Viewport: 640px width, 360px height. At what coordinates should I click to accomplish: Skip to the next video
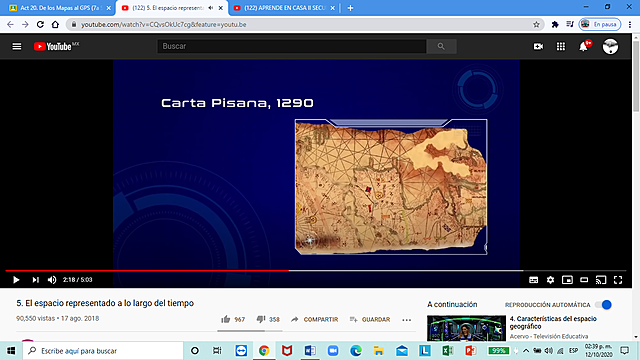pyautogui.click(x=36, y=280)
